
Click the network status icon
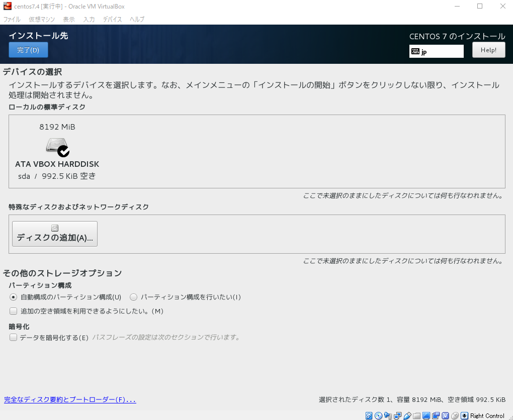(x=397, y=415)
